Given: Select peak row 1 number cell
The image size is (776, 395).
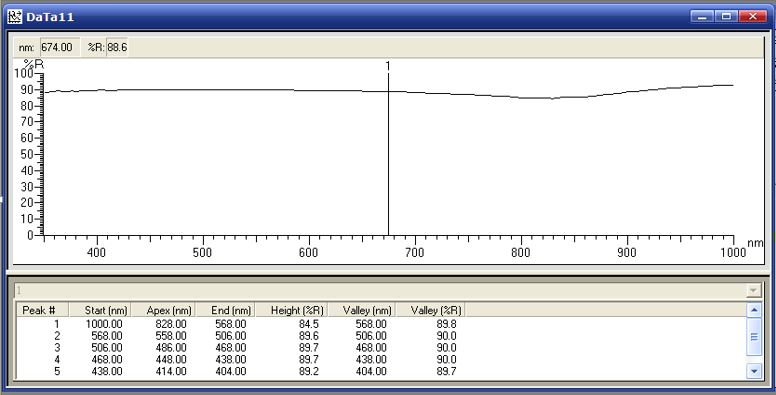Looking at the screenshot, I should 57,324.
